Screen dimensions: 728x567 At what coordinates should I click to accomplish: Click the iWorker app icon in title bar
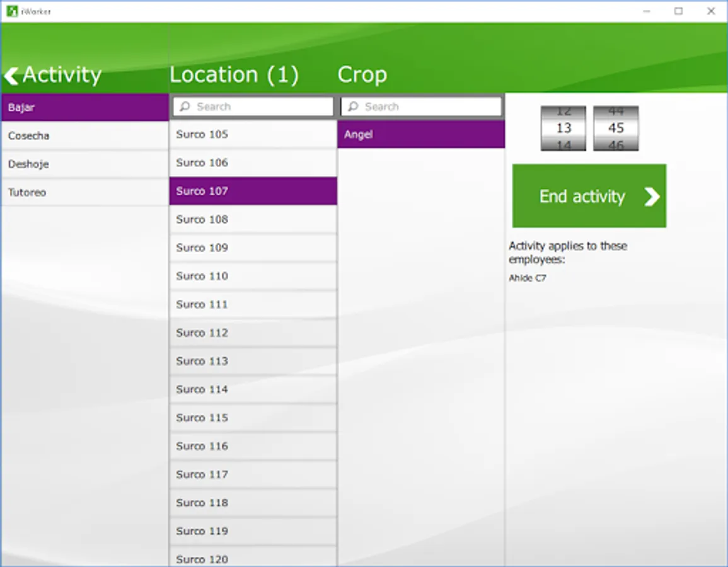click(12, 11)
